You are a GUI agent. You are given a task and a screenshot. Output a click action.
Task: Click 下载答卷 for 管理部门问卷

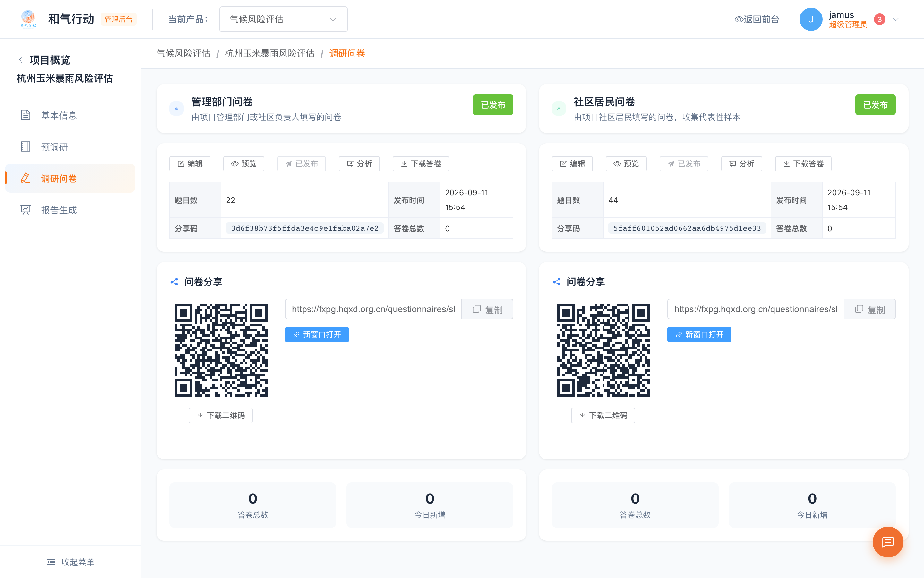421,164
